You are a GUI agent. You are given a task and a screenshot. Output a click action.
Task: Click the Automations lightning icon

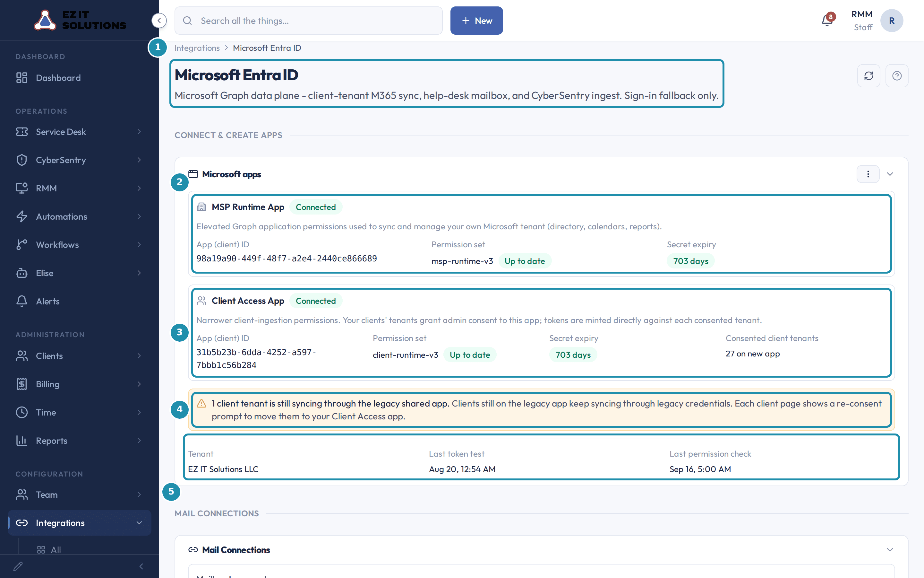22,216
